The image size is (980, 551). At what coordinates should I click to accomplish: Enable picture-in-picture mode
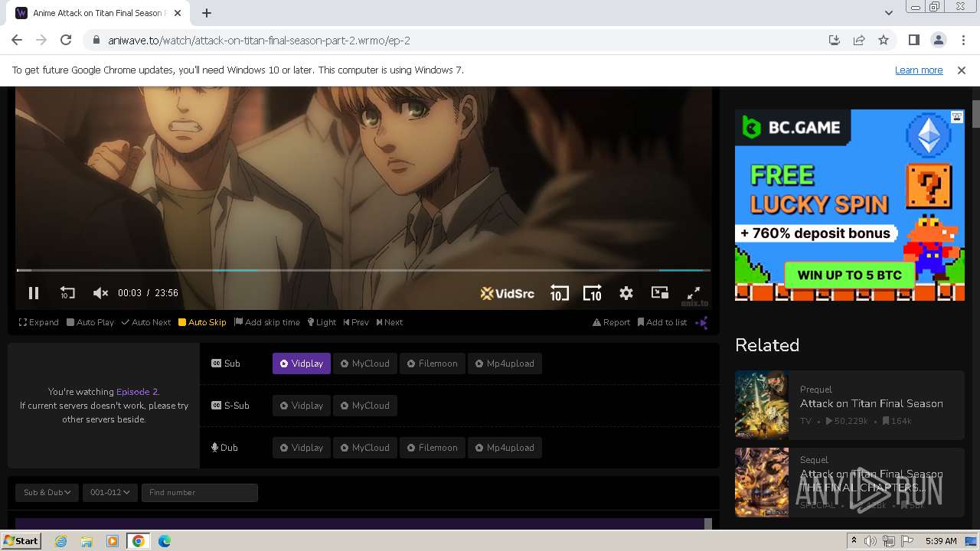(659, 293)
